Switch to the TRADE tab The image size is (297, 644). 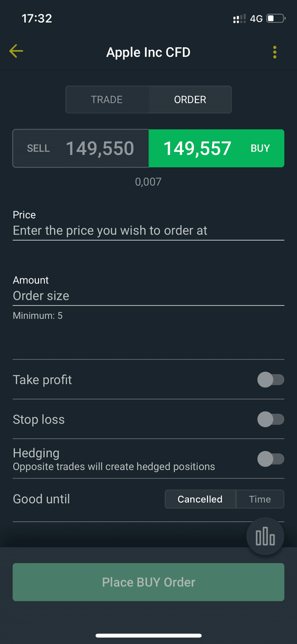107,99
